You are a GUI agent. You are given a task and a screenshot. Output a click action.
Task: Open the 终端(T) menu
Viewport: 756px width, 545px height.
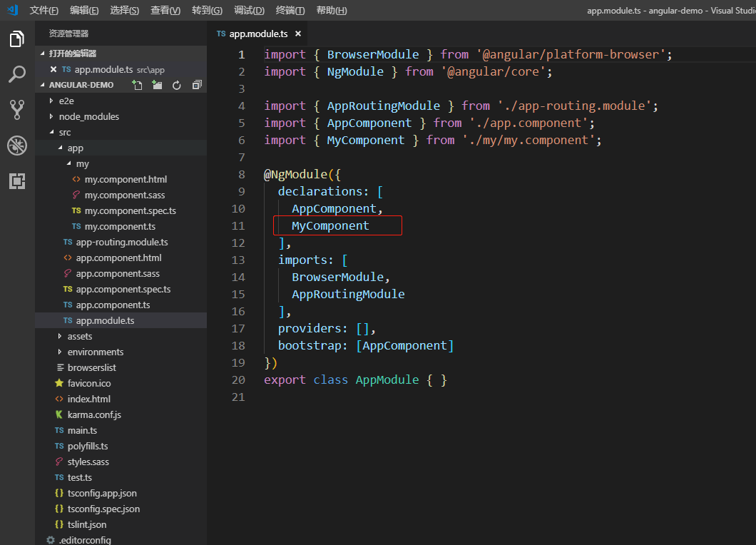click(290, 10)
